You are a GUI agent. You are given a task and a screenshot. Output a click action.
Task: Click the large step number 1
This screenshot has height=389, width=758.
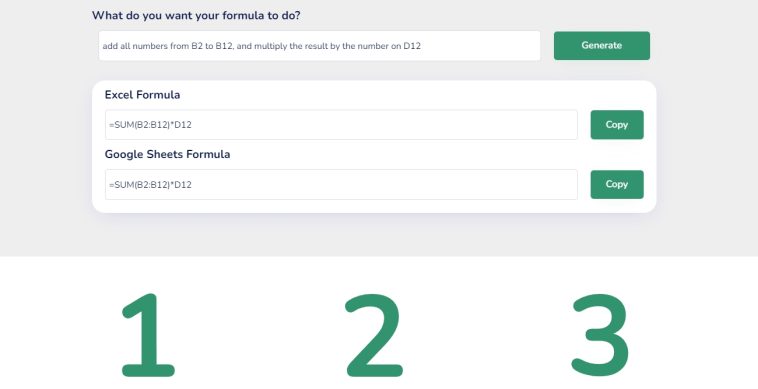click(148, 335)
